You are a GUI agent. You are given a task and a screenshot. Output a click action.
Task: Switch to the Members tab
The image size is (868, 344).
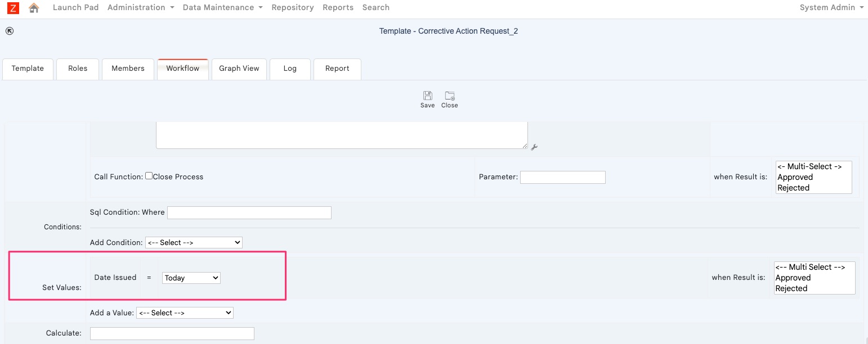(x=128, y=69)
